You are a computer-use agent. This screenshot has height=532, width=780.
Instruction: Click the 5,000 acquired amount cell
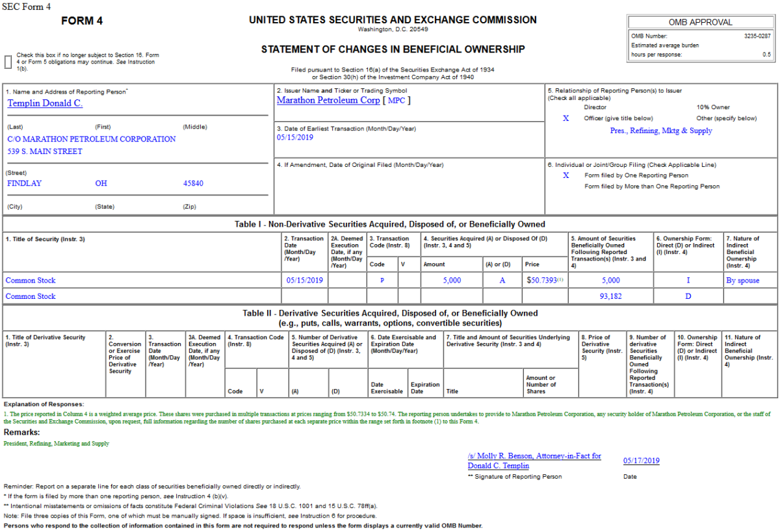pos(452,281)
